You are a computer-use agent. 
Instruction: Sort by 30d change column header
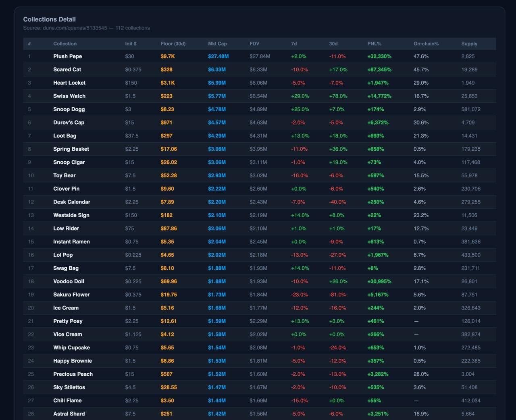pos(333,44)
